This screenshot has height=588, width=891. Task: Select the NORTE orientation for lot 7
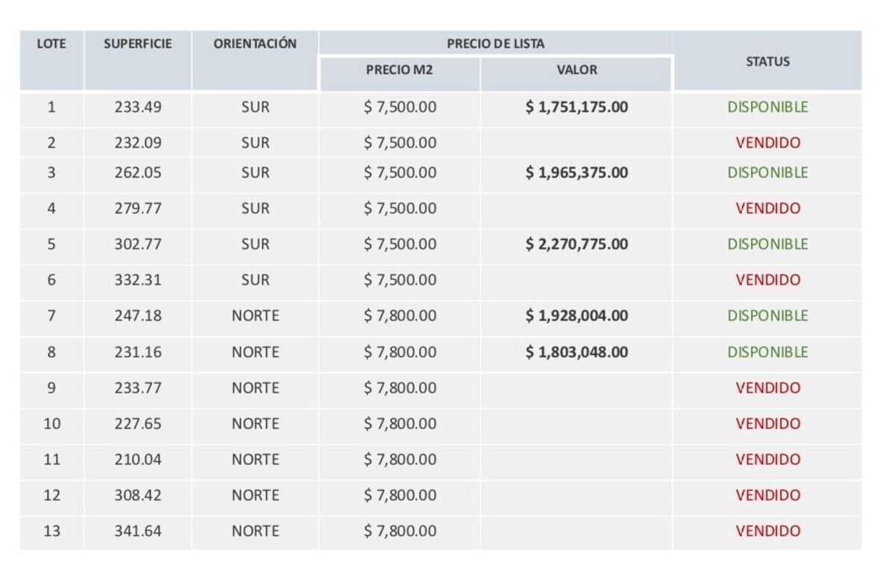pyautogui.click(x=255, y=316)
